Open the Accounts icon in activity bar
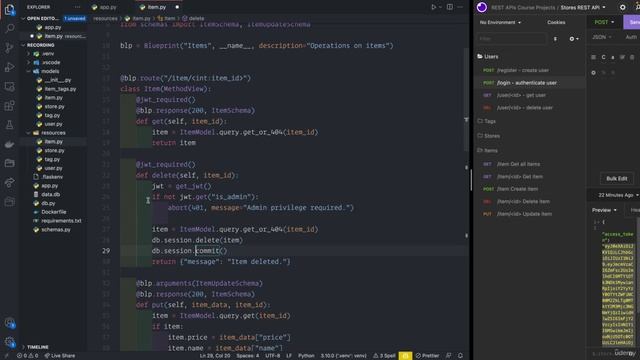Image resolution: width=640 pixels, height=360 pixels. pos(10,323)
